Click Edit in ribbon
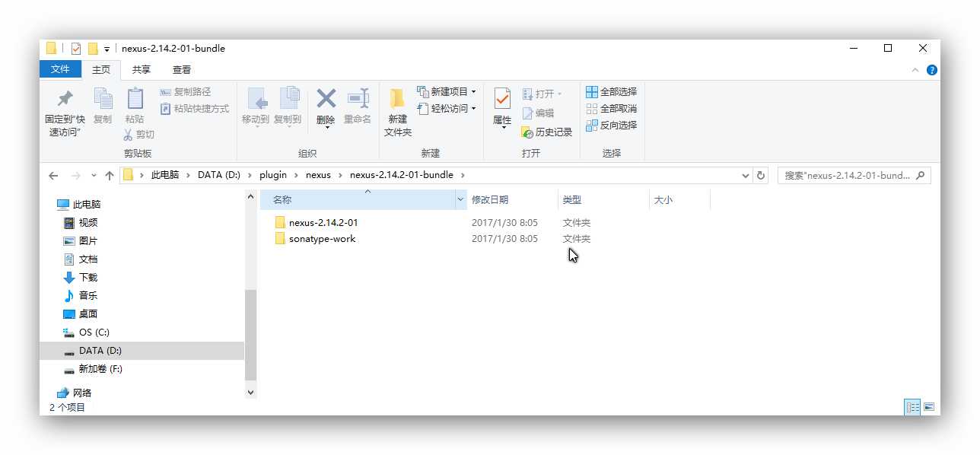The height and width of the screenshot is (455, 980). pos(538,113)
